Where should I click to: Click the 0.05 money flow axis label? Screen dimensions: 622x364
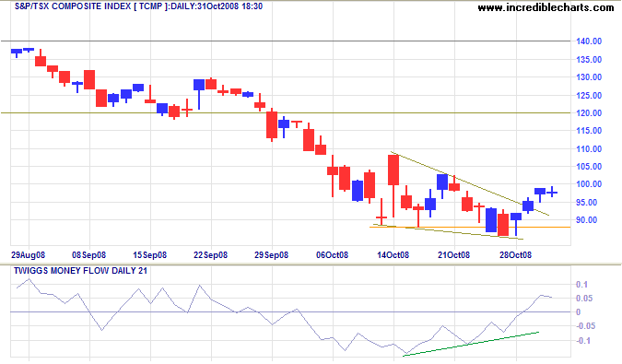pos(584,299)
